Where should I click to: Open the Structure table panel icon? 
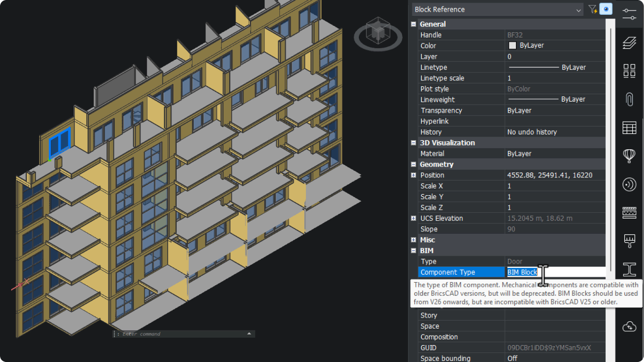[629, 128]
